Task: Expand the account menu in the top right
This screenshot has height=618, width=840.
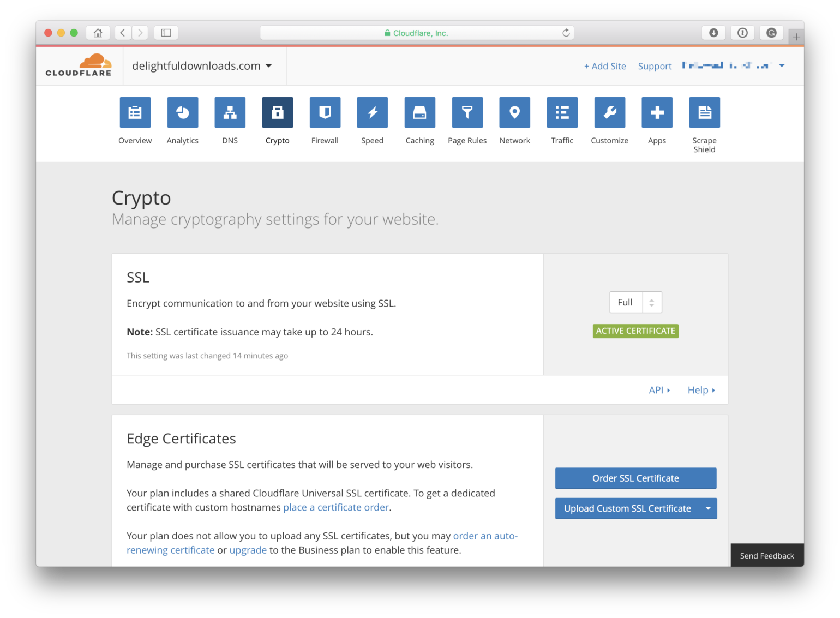Action: [781, 65]
